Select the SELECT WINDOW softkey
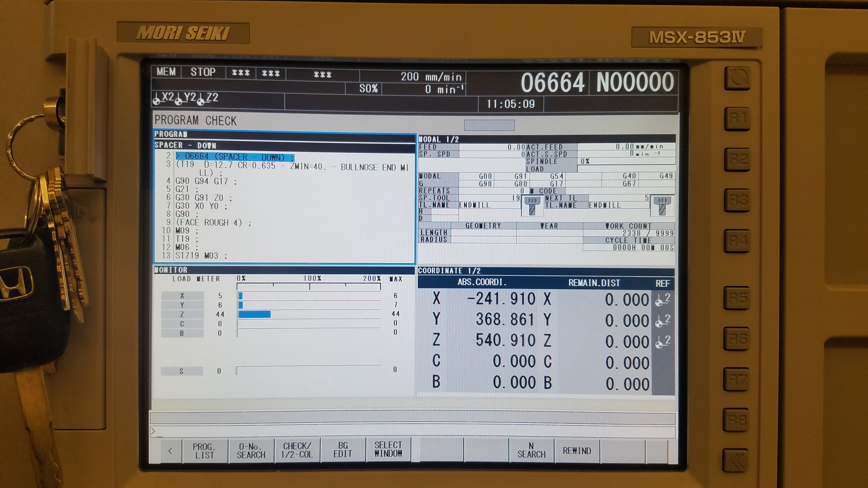The height and width of the screenshot is (488, 868). 388,449
